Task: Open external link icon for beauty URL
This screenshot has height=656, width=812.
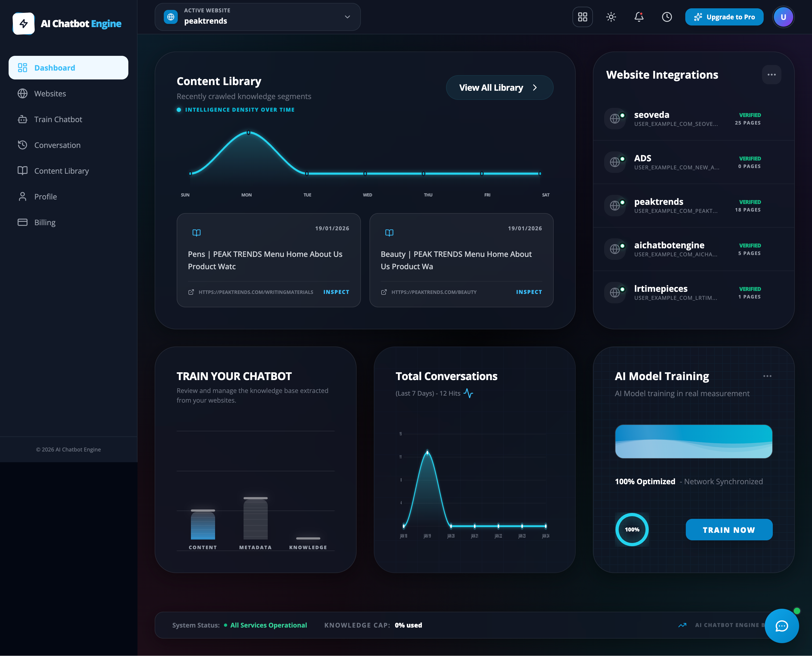Action: coord(384,292)
